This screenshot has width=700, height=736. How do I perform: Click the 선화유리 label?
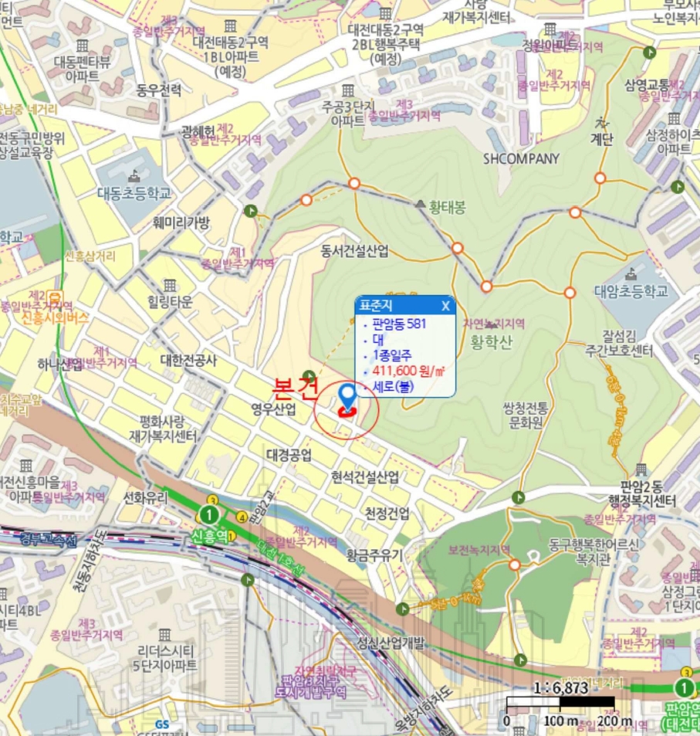point(145,497)
